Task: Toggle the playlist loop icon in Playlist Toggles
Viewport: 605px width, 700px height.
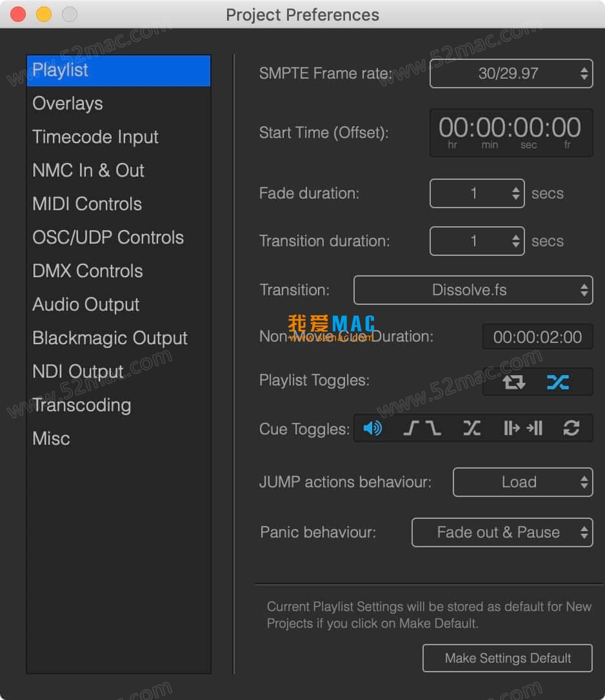Action: (513, 382)
